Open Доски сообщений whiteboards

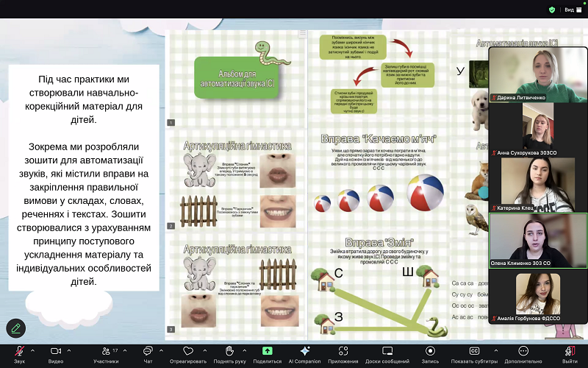click(x=387, y=352)
